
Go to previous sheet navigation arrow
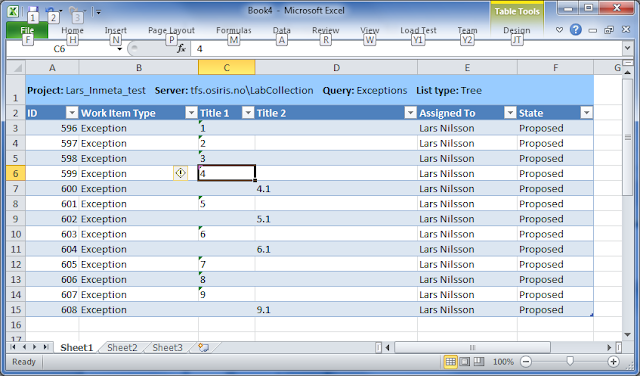click(24, 347)
